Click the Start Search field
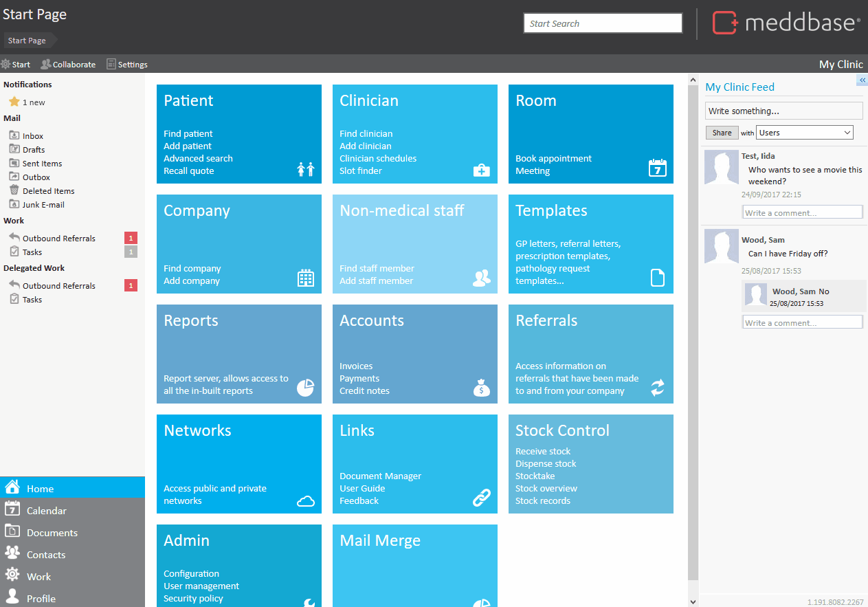 [603, 23]
